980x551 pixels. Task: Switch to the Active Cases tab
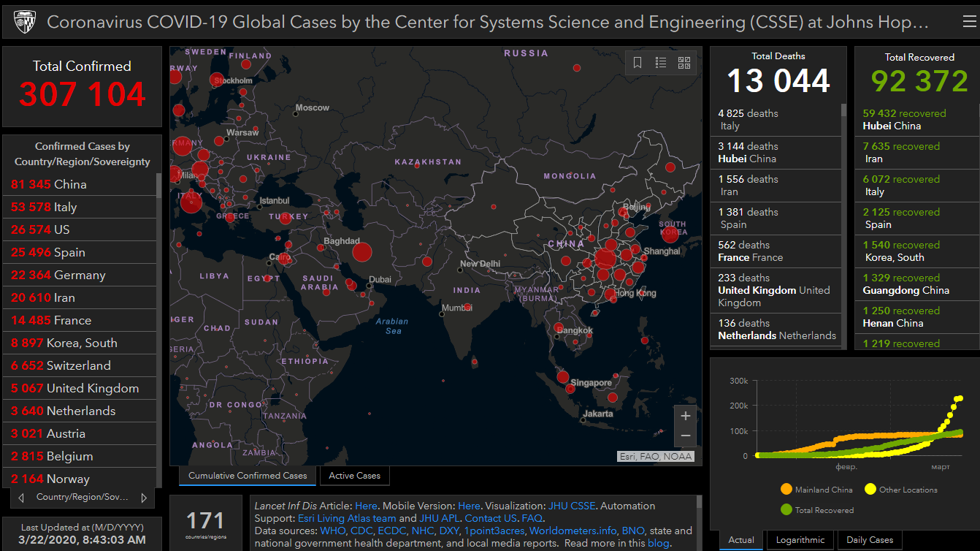click(x=354, y=476)
